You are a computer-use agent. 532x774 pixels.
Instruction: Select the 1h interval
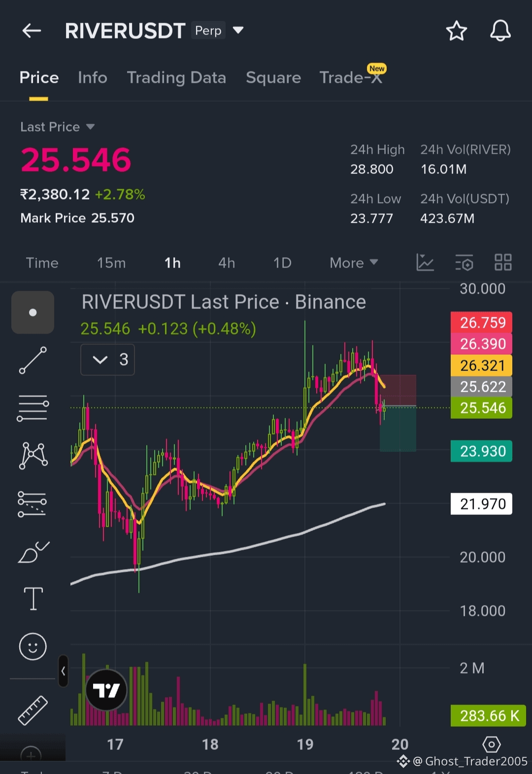click(x=172, y=263)
